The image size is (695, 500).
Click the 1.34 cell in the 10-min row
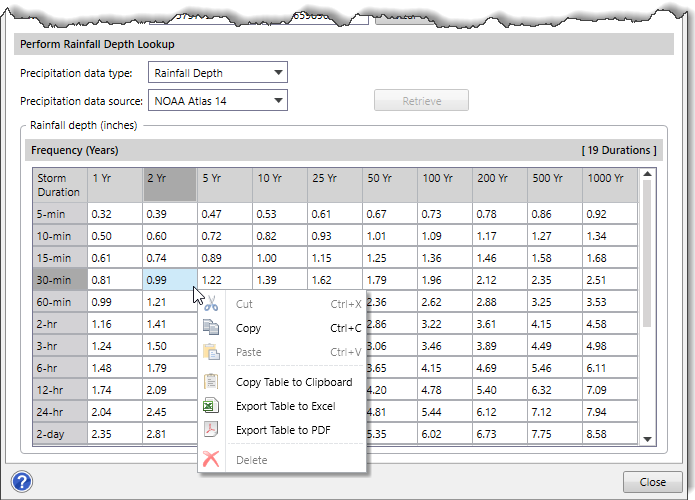coord(610,236)
